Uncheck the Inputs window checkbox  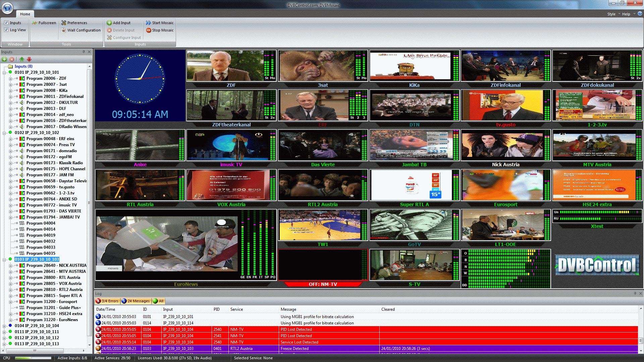pos(6,23)
